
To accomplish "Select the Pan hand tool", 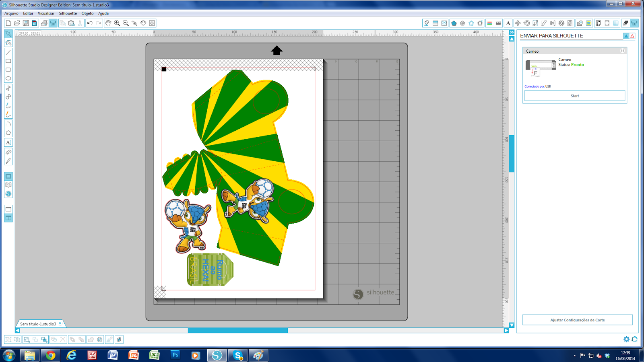I will click(x=108, y=23).
